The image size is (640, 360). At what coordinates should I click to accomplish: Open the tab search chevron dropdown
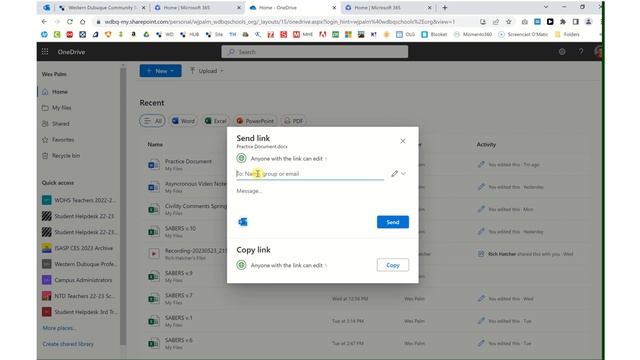(x=546, y=7)
